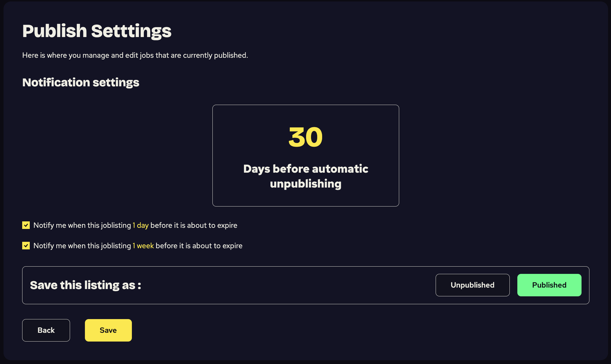This screenshot has height=364, width=611.
Task: Click the word 'joblisting' in the 1 week row
Action: tap(116, 246)
